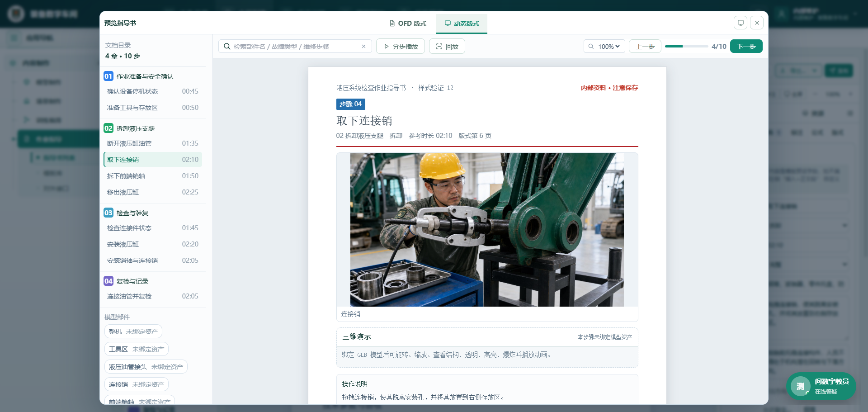868x412 pixels.
Task: Select chapter 02 拆卸液压支腿
Action: [x=153, y=128]
